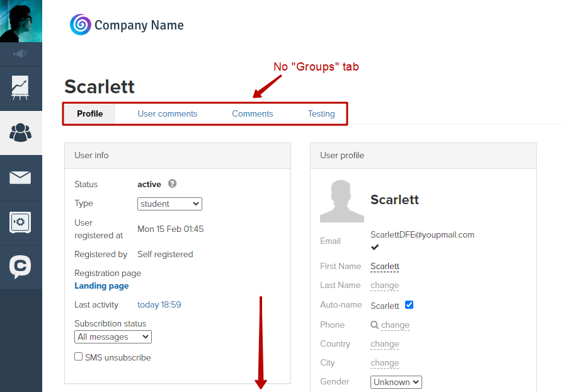The image size is (562, 392).
Task: Click the Last activity today 18:59 link
Action: 159,305
